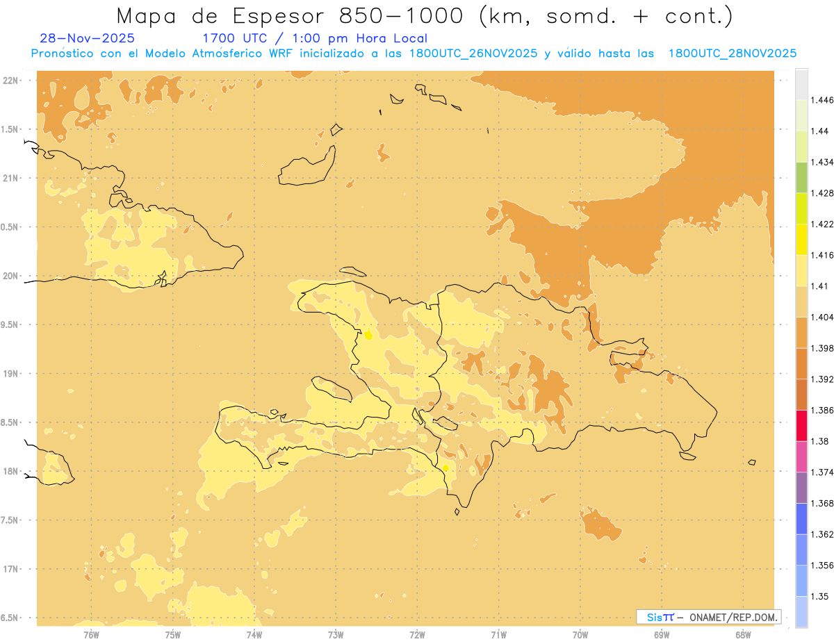Click the colorbar value 1.38
The height and width of the screenshot is (644, 834).
pyautogui.click(x=819, y=441)
